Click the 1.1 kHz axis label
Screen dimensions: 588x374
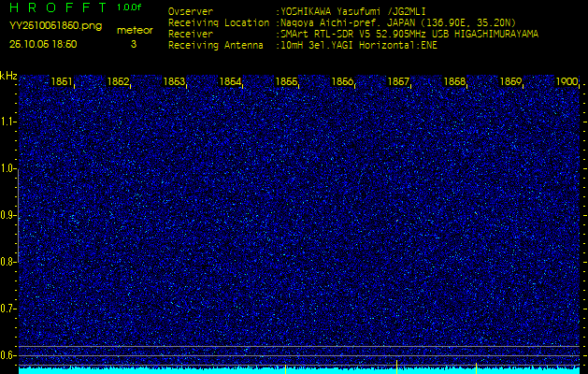coord(8,122)
